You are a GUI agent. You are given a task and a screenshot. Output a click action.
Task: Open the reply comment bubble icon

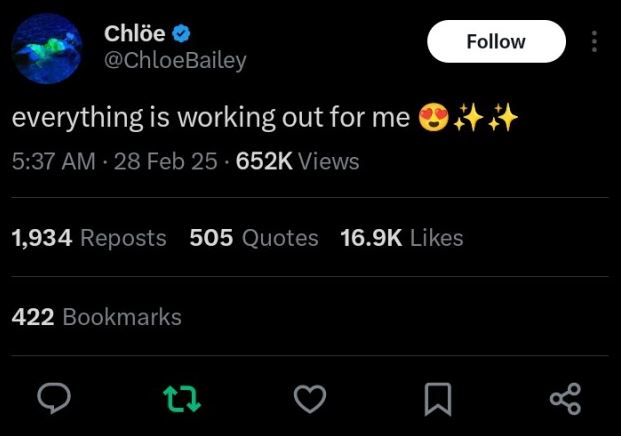(52, 399)
